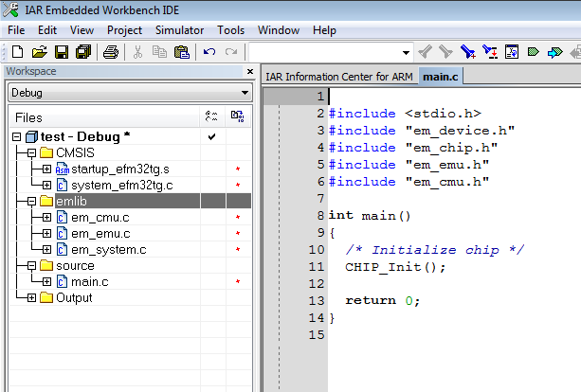Toggle the checkmark on test - Debug row
Screen dimensions: 581x392
click(211, 137)
